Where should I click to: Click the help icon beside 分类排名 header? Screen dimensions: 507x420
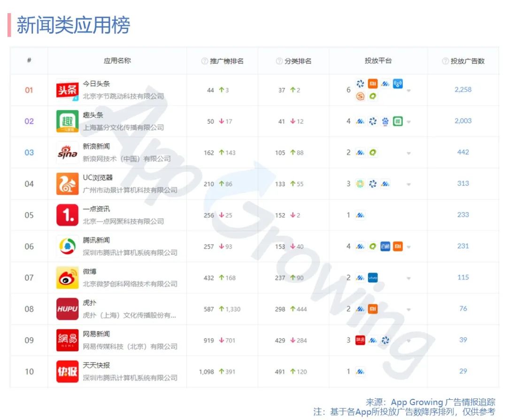[279, 61]
